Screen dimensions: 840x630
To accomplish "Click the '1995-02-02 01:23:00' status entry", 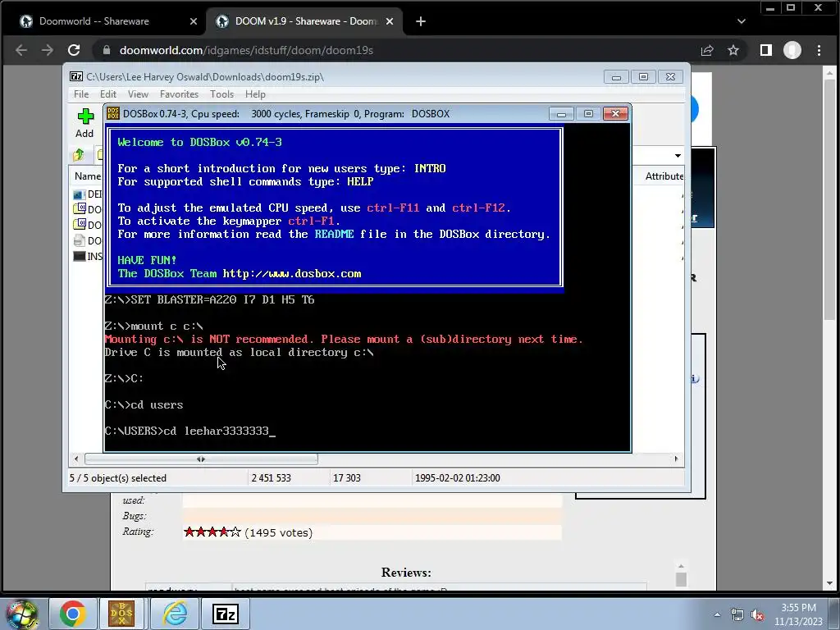I will click(x=458, y=478).
